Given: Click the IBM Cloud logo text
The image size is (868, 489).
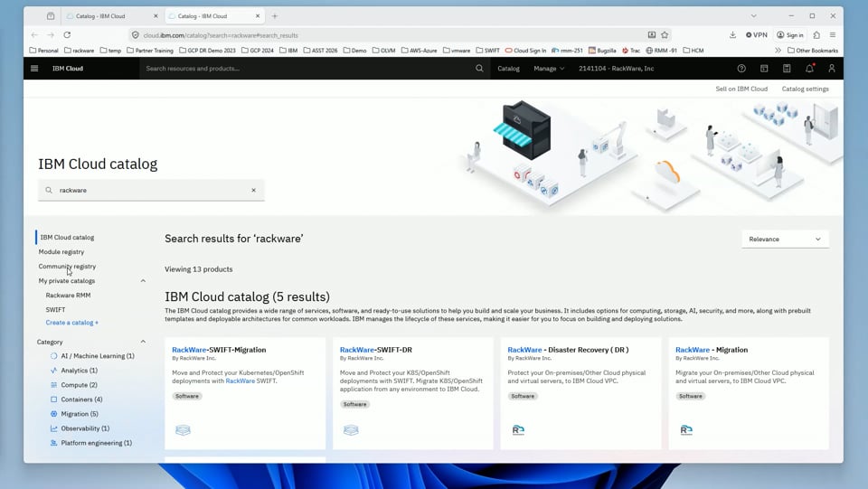Looking at the screenshot, I should pyautogui.click(x=68, y=69).
